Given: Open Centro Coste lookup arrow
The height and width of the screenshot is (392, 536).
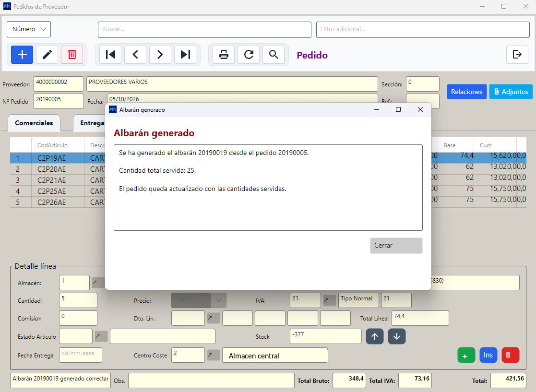Looking at the screenshot, I should click(x=214, y=355).
